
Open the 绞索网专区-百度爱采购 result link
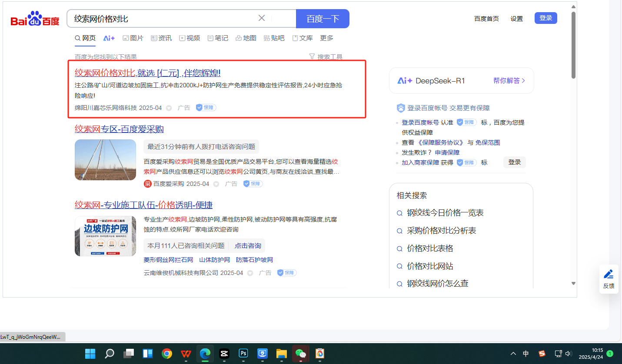click(119, 129)
